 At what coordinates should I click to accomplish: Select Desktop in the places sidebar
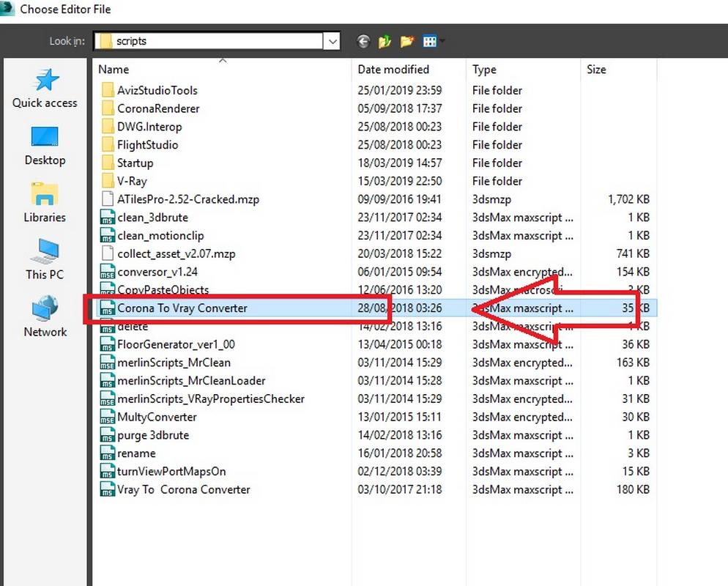45,146
